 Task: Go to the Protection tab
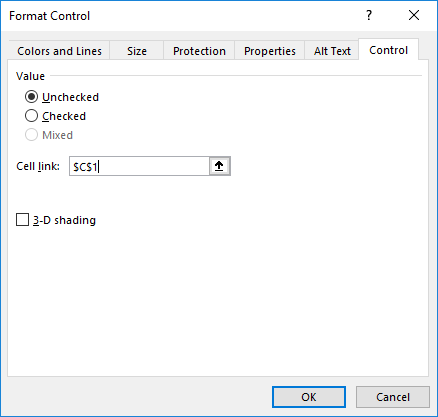coord(199,51)
